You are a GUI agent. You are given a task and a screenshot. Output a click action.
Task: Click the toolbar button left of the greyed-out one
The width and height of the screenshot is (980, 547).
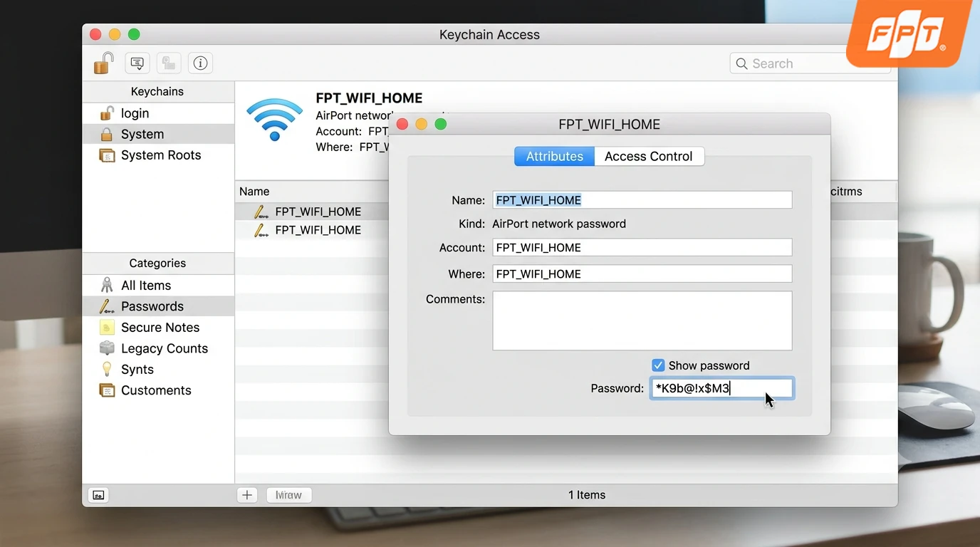pyautogui.click(x=137, y=63)
